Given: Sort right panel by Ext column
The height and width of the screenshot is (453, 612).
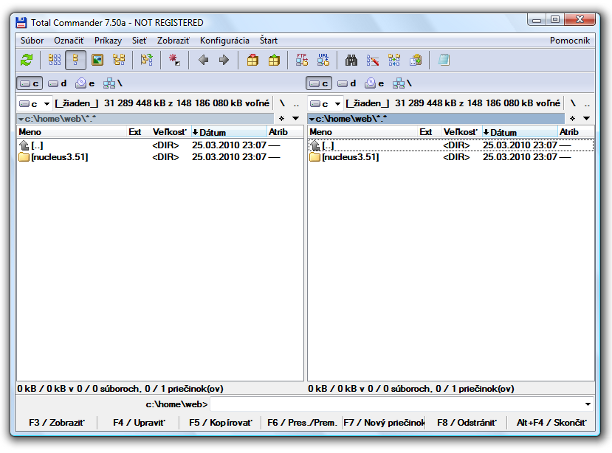Looking at the screenshot, I should 429,132.
